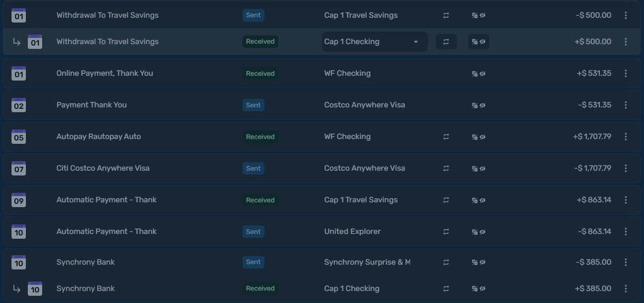644x303 pixels.
Task: Open options menu for +$385.00 Cap 1 Checking
Action: point(626,289)
